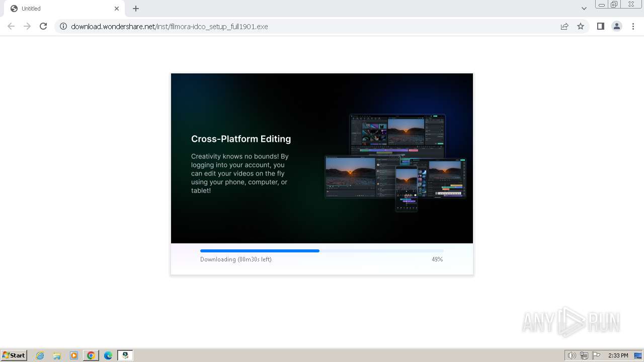The width and height of the screenshot is (644, 362).
Task: Click the Downloading (00m30s left) text
Action: point(236,259)
